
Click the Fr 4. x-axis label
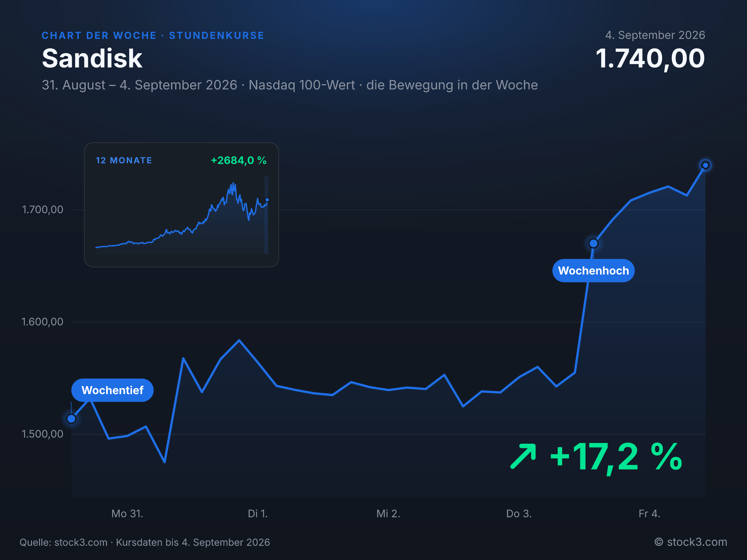tap(650, 514)
